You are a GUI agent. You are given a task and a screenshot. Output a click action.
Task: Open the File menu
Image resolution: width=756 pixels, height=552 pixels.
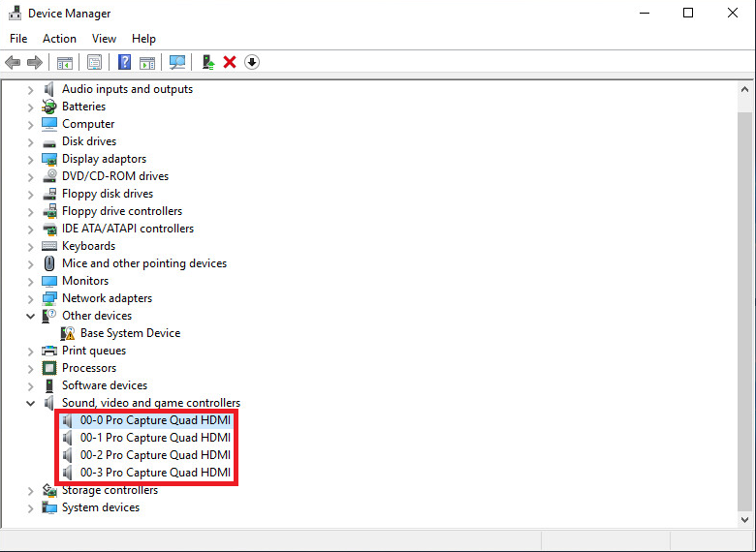tap(18, 39)
